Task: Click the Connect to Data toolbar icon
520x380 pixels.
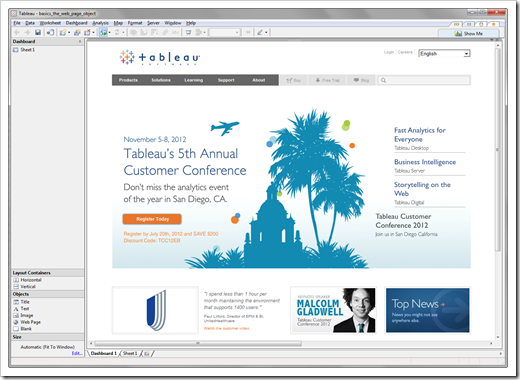Action: tap(50, 32)
